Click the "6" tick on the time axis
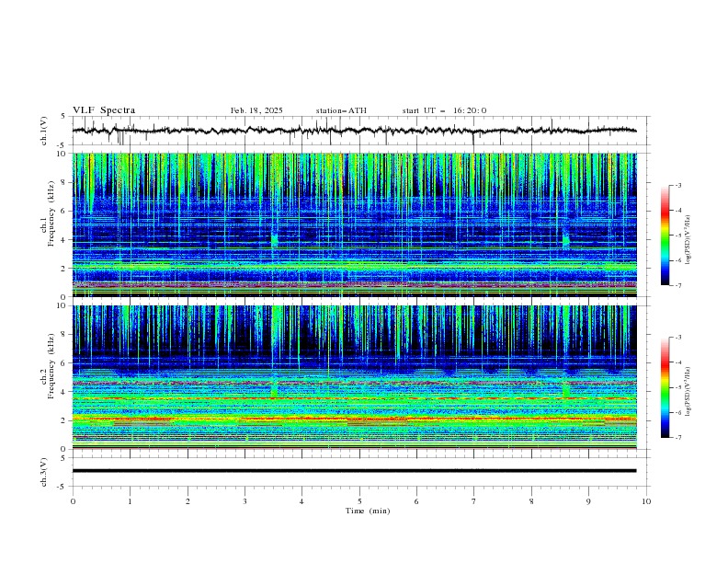The width and height of the screenshot is (728, 563). pyautogui.click(x=416, y=501)
